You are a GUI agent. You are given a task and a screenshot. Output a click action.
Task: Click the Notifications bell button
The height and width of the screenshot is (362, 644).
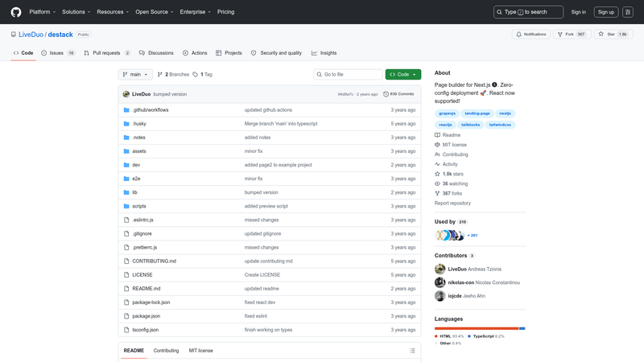(x=531, y=34)
